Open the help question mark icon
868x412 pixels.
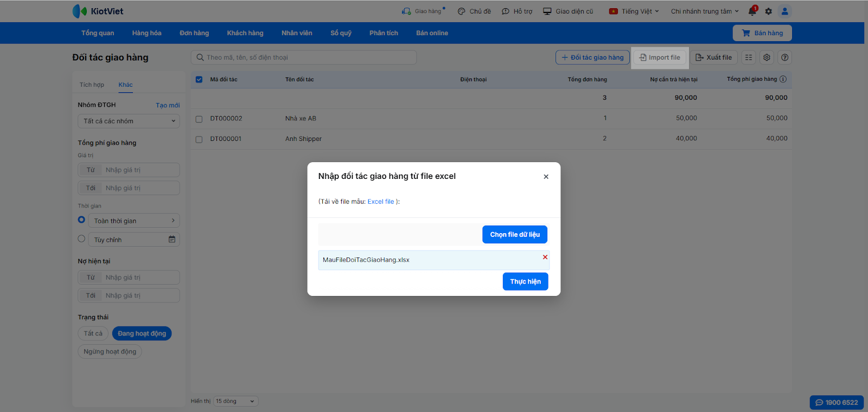[784, 57]
